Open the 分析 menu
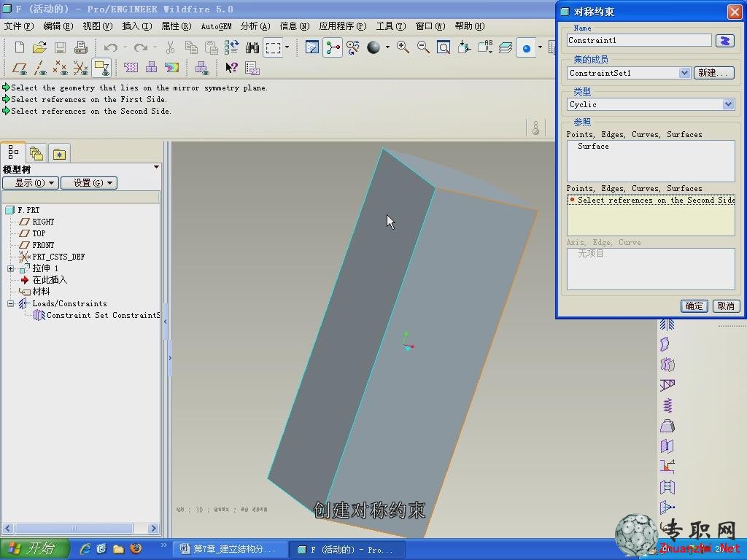The image size is (747, 560). click(255, 26)
